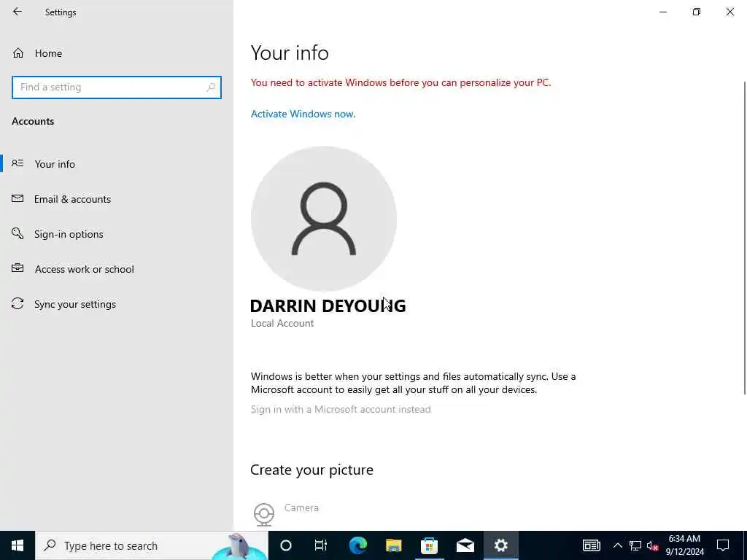747x560 pixels.
Task: Focus the Find a setting search box
Action: 117,87
